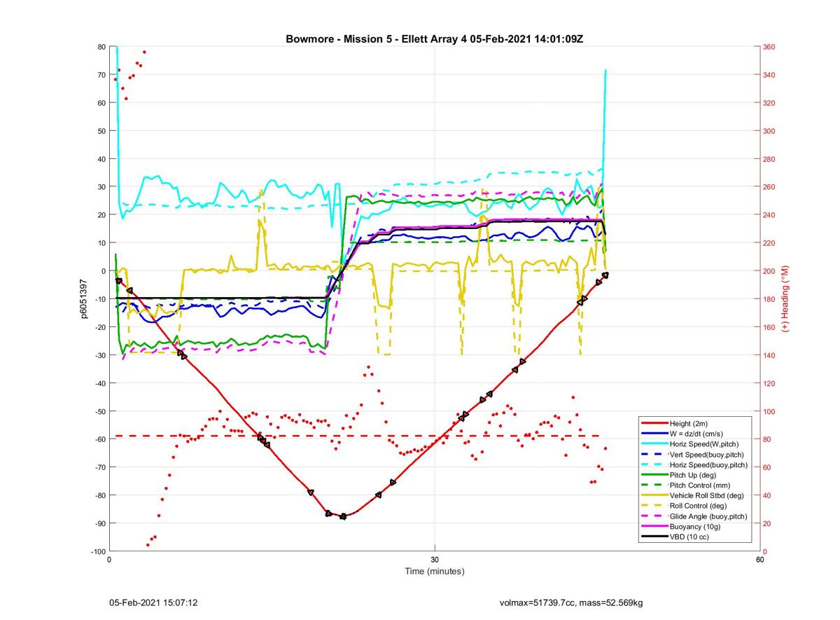Select legend entry 'VBD (10 cc)'
840x620 pixels.
[689, 537]
